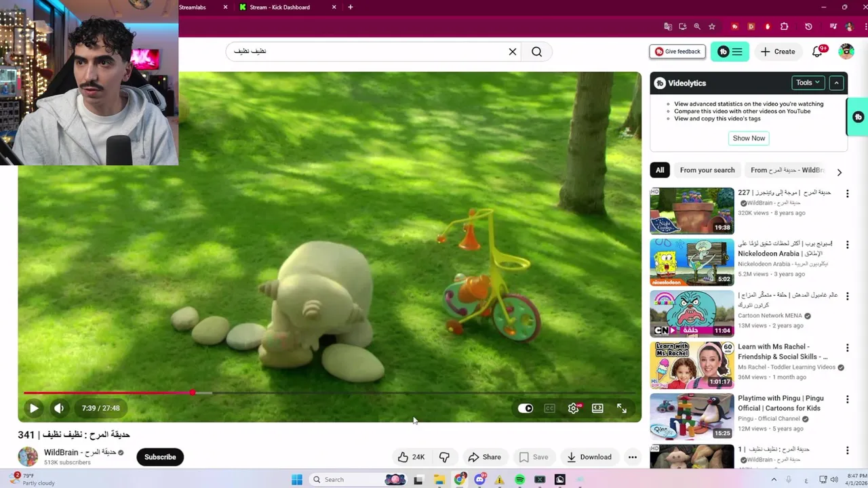Open the TubeBuddy browser extension icon
The height and width of the screenshot is (488, 868).
[734, 26]
